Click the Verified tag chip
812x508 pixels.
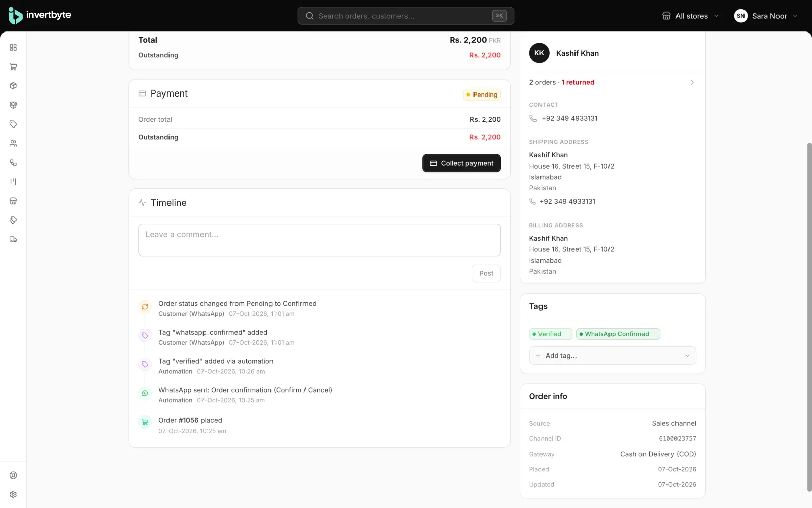coord(551,334)
